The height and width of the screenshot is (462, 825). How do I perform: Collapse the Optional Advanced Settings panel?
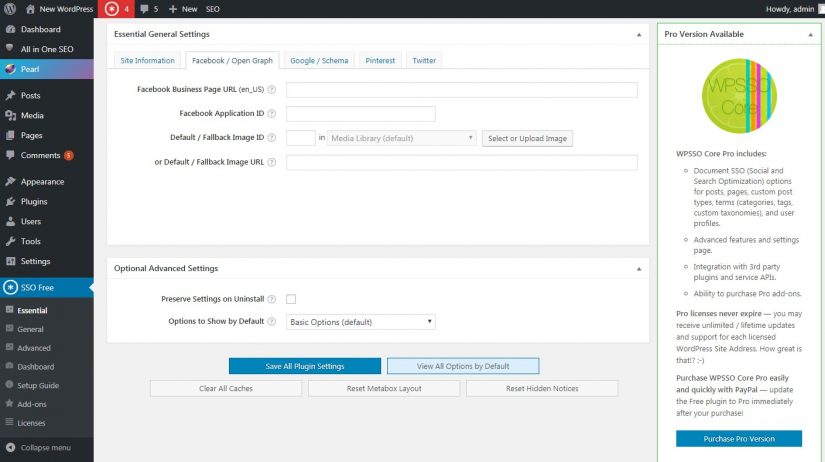(639, 269)
